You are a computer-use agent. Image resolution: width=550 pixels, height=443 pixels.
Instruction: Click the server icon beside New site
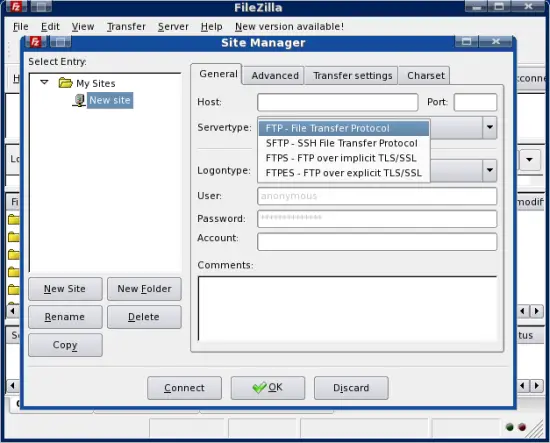point(79,100)
